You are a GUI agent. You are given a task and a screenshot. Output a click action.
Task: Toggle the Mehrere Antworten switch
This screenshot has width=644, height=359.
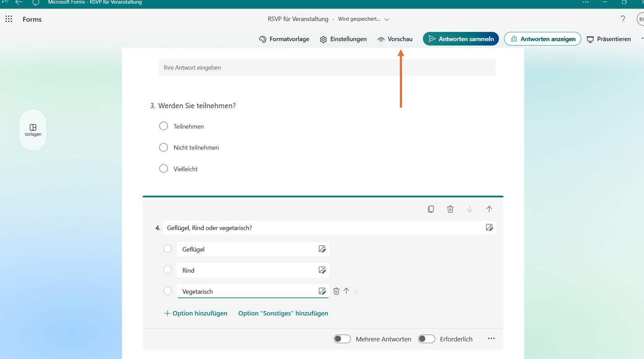coord(342,339)
